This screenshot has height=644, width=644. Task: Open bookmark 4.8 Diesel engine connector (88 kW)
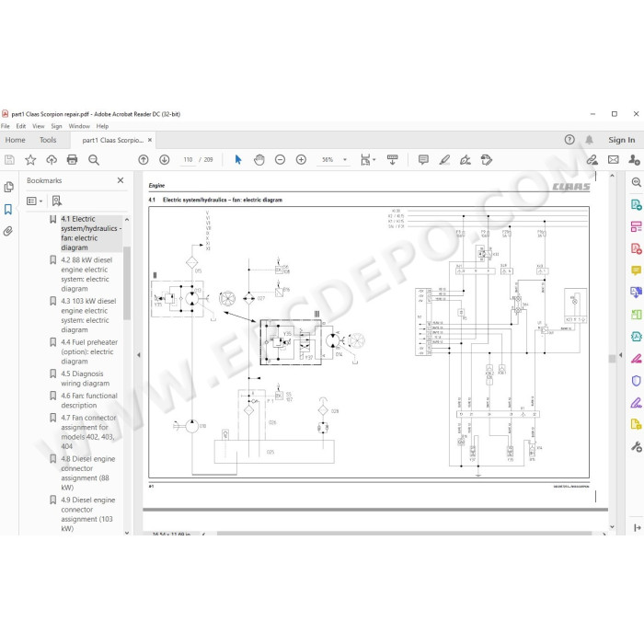pyautogui.click(x=88, y=473)
